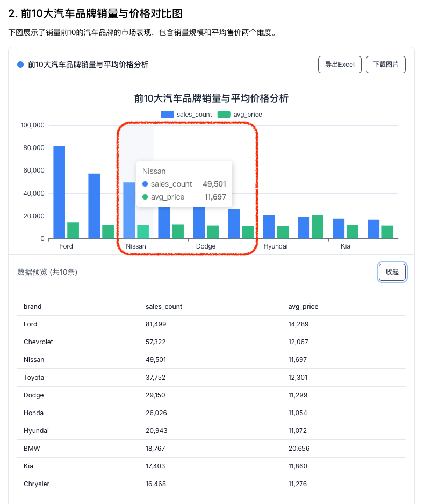
Task: Click sales value 37,752
Action: pos(155,378)
